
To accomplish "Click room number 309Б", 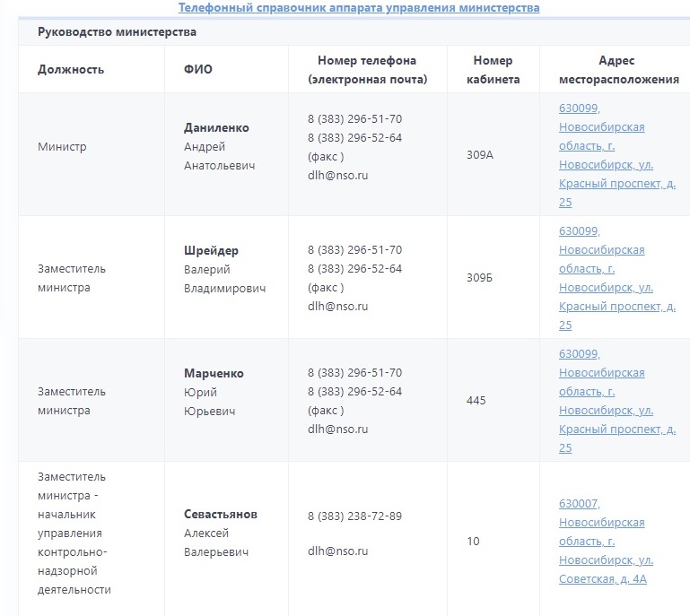I will pyautogui.click(x=479, y=278).
